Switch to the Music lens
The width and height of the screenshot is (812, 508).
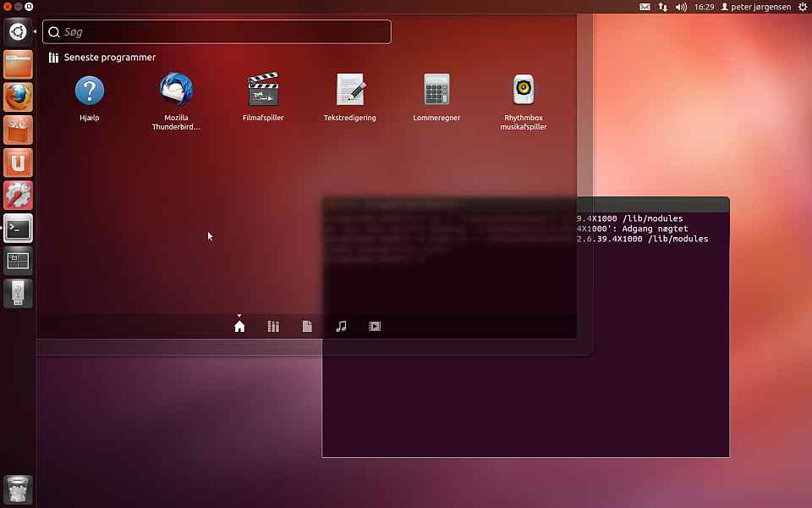point(341,326)
